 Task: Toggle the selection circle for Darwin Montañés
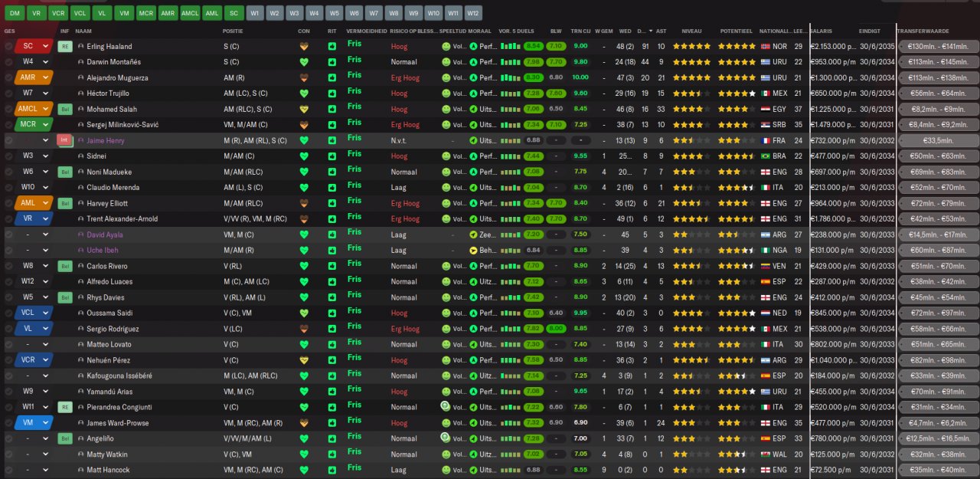[x=8, y=62]
